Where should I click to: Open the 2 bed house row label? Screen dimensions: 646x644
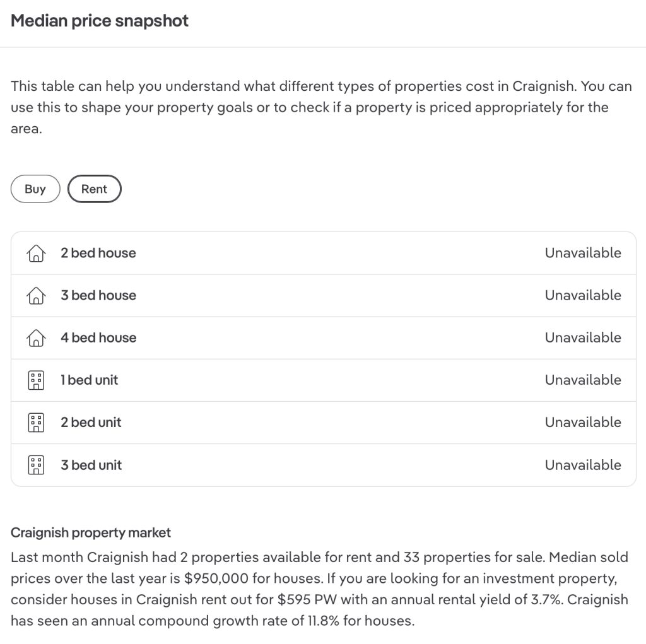pos(98,253)
